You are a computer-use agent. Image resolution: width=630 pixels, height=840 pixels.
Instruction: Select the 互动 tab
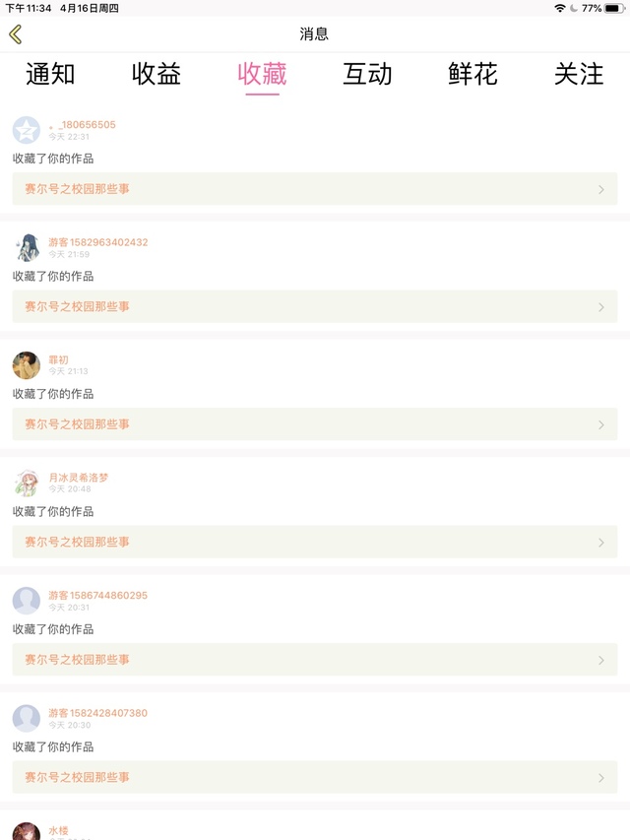click(367, 74)
